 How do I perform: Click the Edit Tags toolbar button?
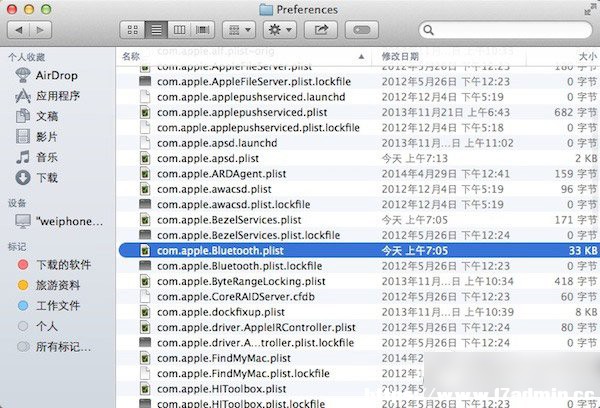pos(362,30)
